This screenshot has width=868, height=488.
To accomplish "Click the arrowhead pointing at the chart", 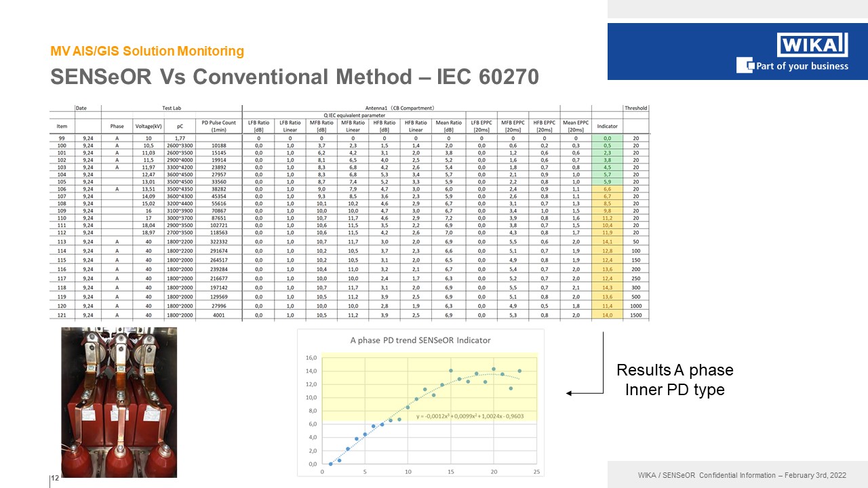I will 570,393.
